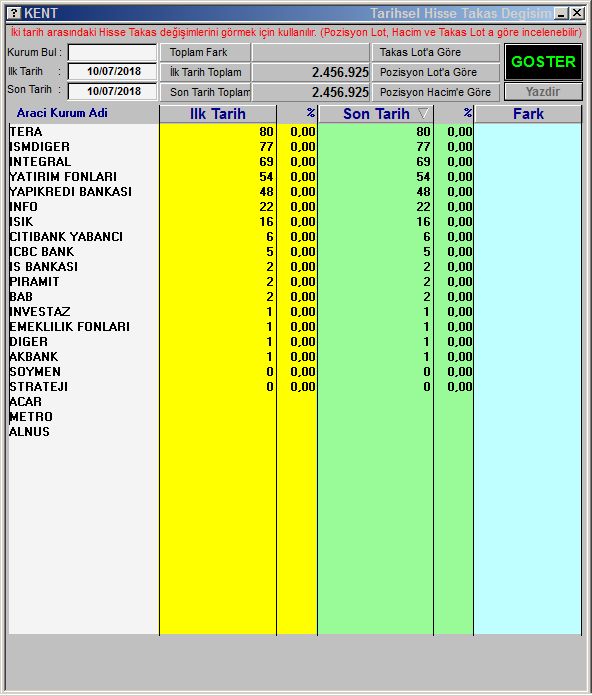
Task: Click the Kurum Bul search field
Action: pos(112,52)
